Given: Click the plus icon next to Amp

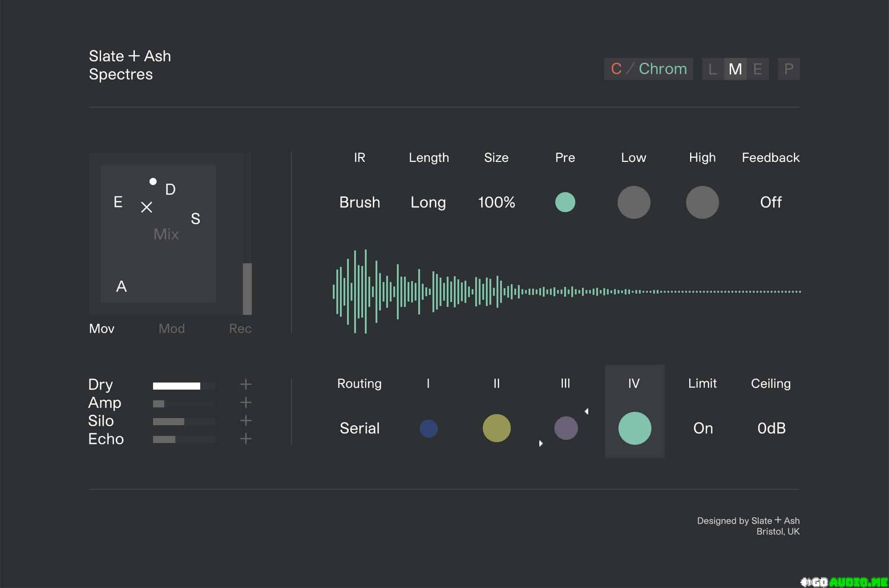Looking at the screenshot, I should point(246,403).
